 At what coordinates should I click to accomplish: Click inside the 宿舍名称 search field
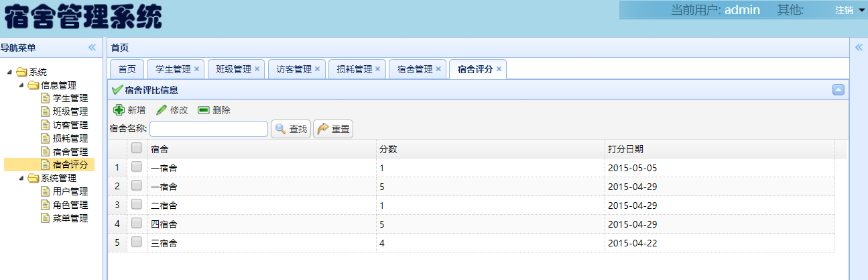208,129
